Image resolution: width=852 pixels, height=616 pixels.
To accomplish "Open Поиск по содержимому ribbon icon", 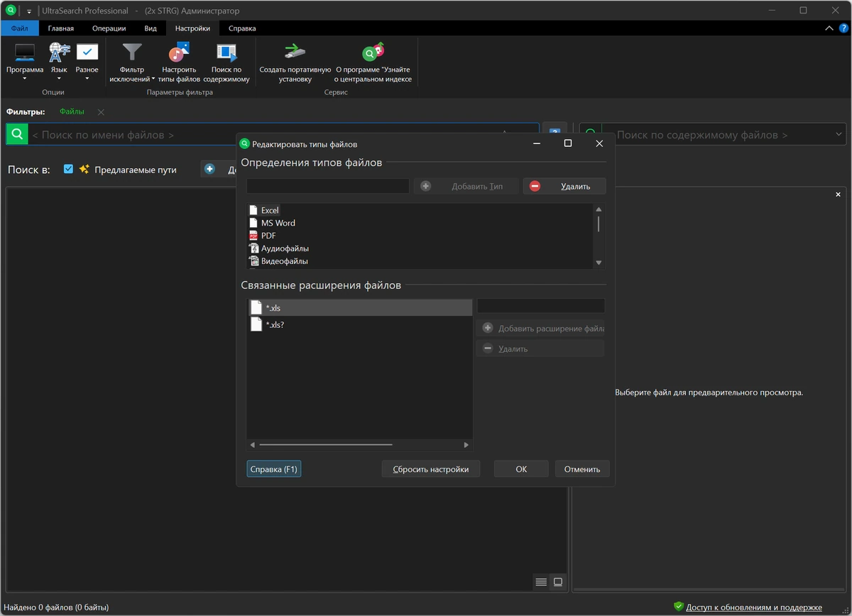I will pos(226,52).
